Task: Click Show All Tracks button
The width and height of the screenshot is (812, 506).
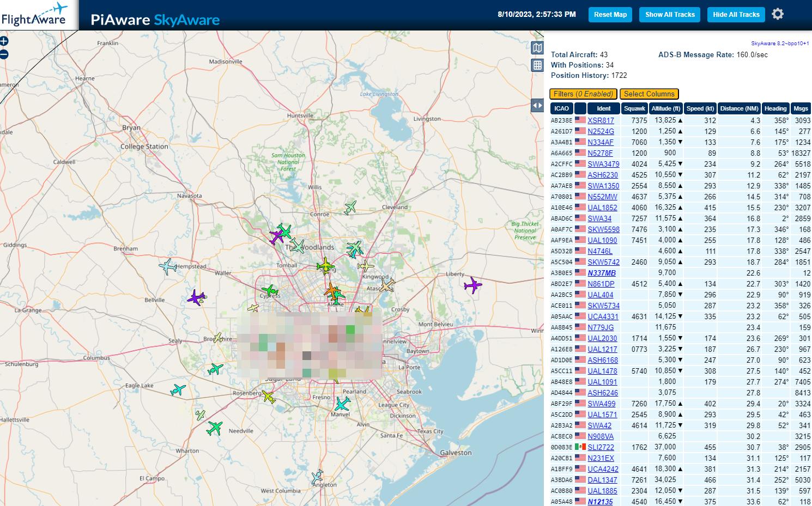Action: (x=670, y=15)
